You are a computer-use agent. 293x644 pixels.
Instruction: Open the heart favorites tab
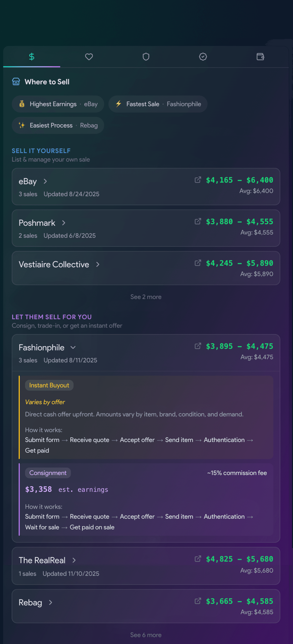pos(89,57)
